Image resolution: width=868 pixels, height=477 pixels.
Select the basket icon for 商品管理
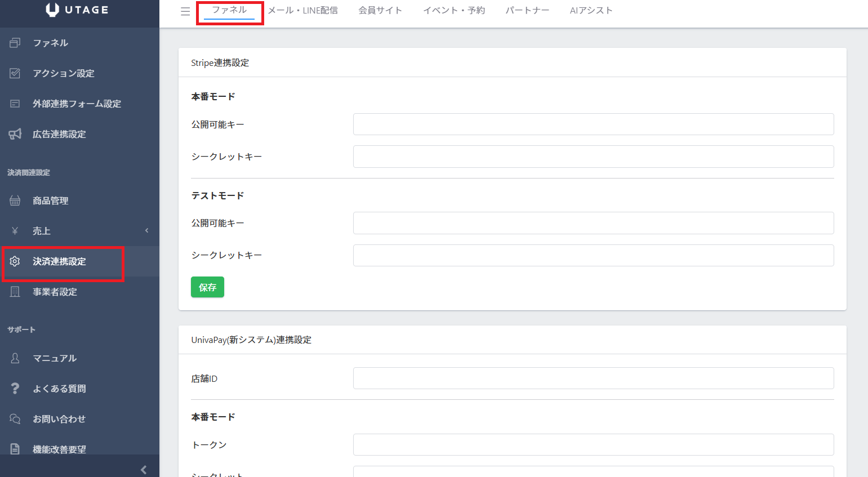coord(15,200)
